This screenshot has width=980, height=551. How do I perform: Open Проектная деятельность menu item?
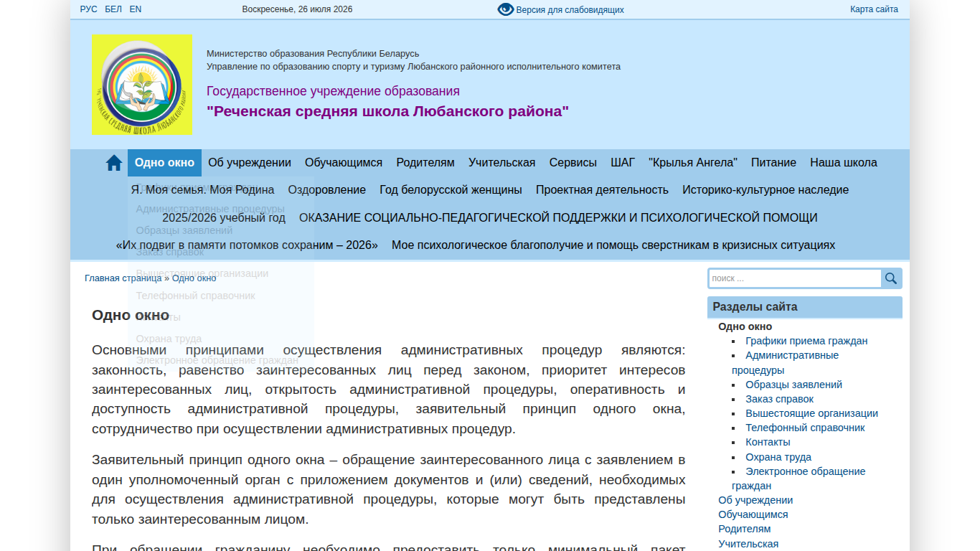[602, 190]
